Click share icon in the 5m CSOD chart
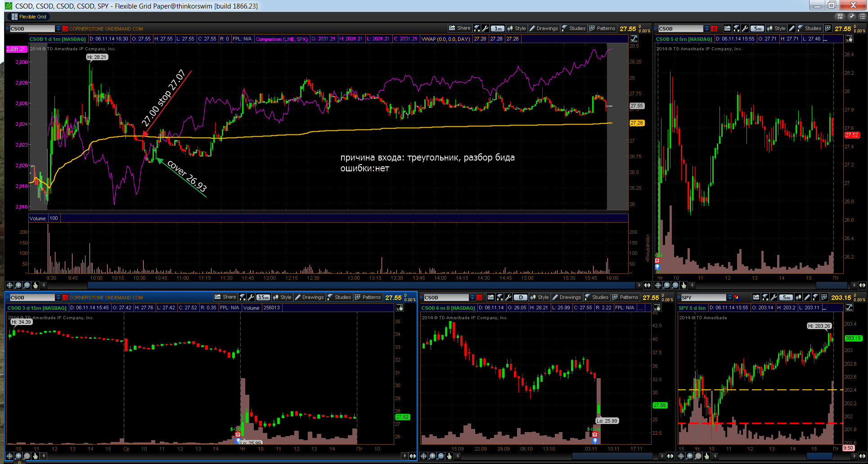Screen dimensions: 868x464 (x=727, y=28)
